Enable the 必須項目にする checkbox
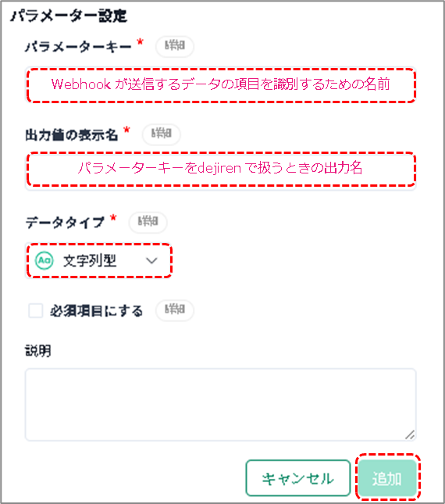Viewport: 445px width, 504px height. 35,310
